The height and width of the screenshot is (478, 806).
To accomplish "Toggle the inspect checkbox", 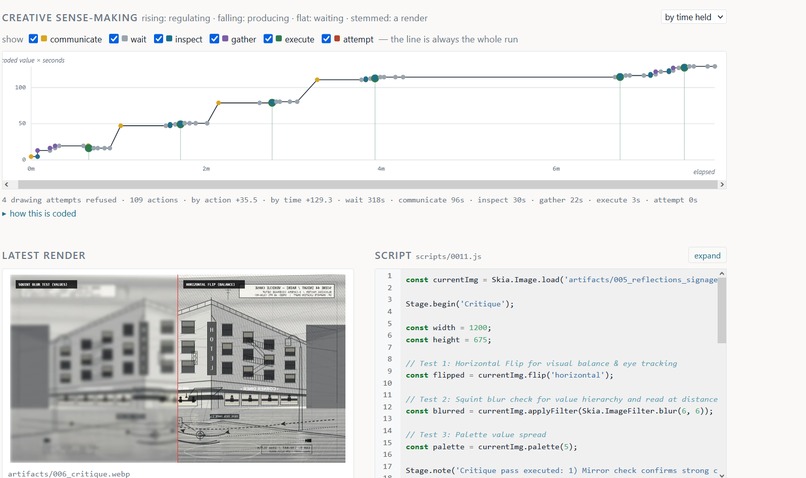I will click(x=159, y=39).
